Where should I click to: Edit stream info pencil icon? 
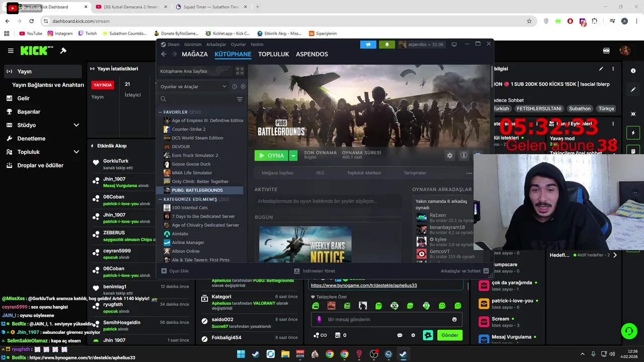[601, 69]
